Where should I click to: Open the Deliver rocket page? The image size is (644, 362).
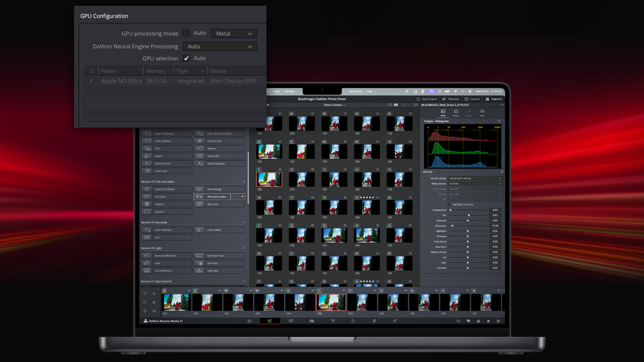click(x=395, y=321)
